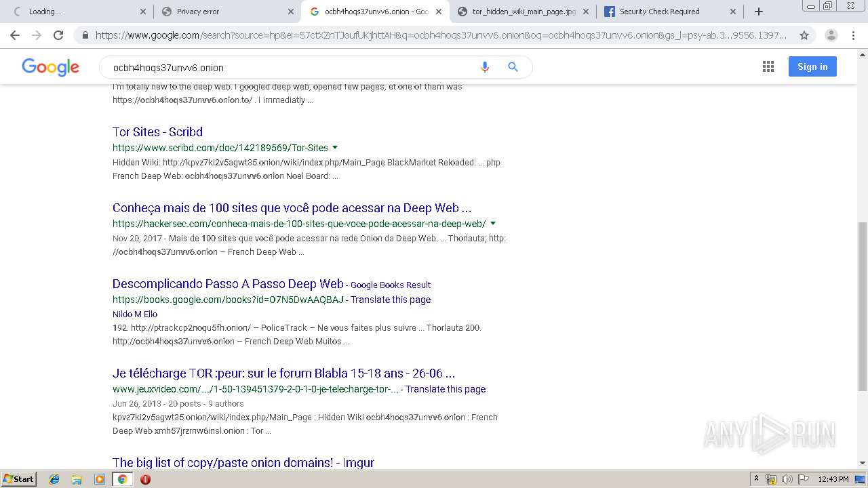Open the Chrome three-dot menu
868x488 pixels.
point(853,35)
